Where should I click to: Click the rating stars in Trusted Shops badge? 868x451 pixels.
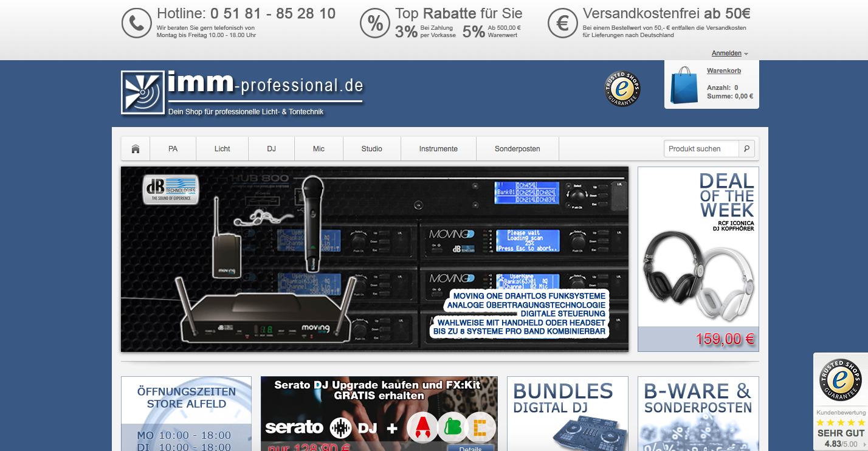(x=841, y=422)
